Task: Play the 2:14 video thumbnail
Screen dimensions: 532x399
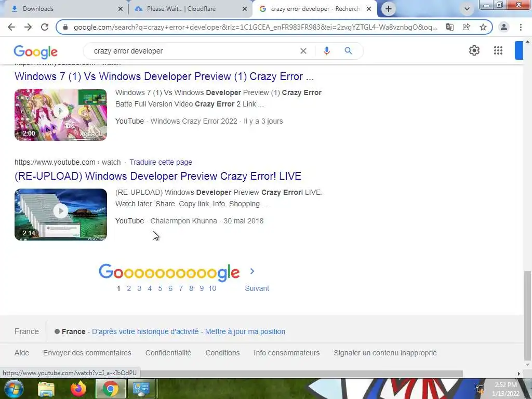Action: pyautogui.click(x=61, y=215)
